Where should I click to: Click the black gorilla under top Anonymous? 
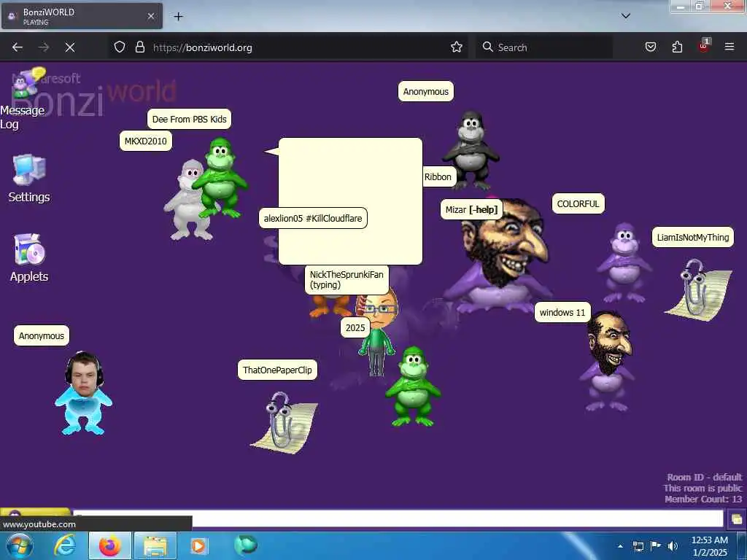click(x=471, y=150)
